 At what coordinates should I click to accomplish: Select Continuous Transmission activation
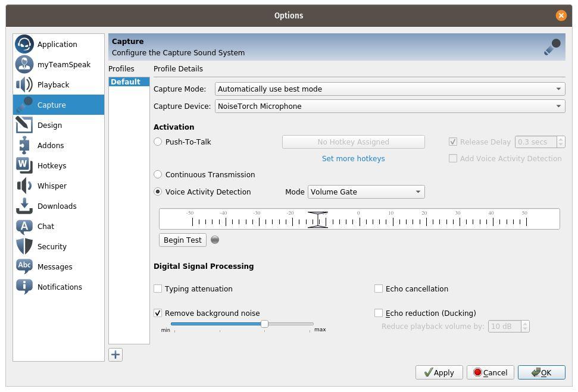coord(158,175)
